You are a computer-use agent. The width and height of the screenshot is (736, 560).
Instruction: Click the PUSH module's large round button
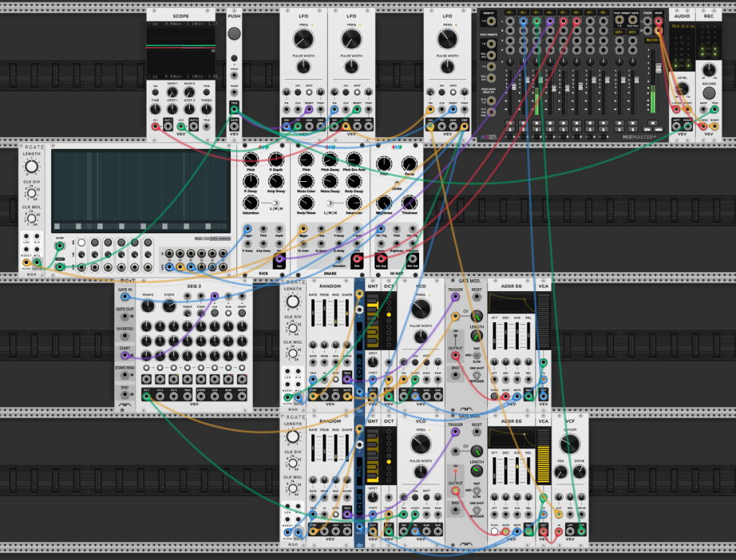click(234, 33)
